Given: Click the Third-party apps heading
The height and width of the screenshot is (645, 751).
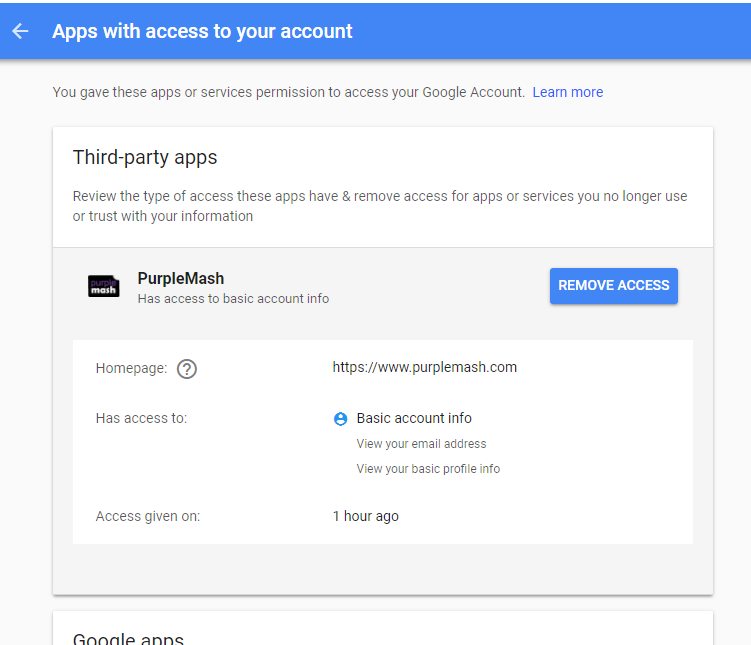Looking at the screenshot, I should pos(145,157).
